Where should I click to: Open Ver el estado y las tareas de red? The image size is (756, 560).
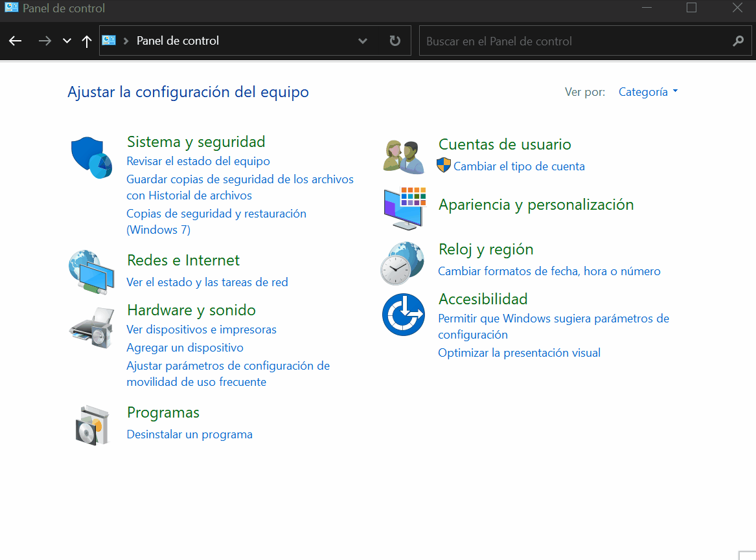pos(207,282)
